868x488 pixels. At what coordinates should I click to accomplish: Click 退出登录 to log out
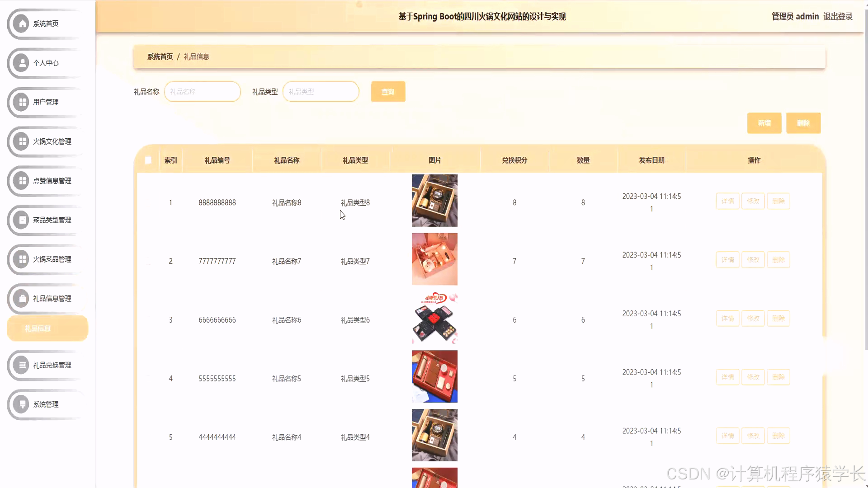tap(839, 16)
